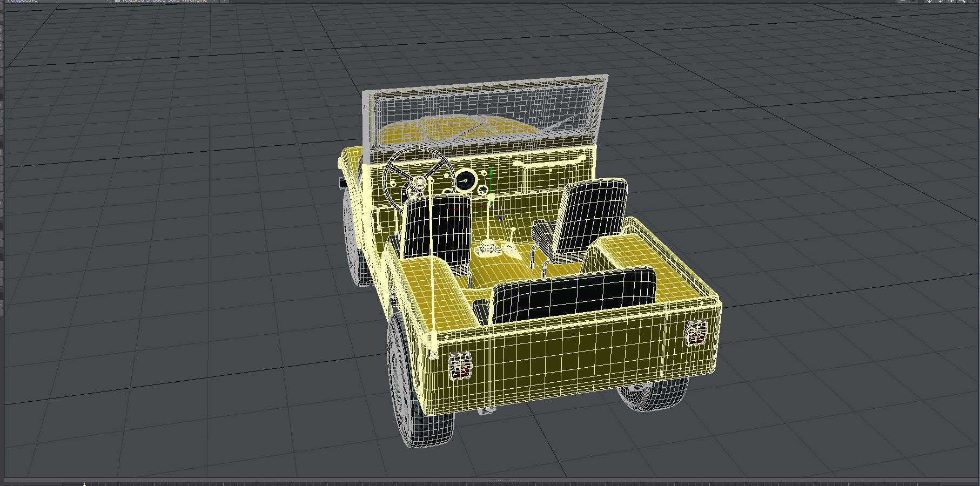Open the Textured Shaded Solid Wireframe display dropdown
980x486 pixels.
coord(166,2)
